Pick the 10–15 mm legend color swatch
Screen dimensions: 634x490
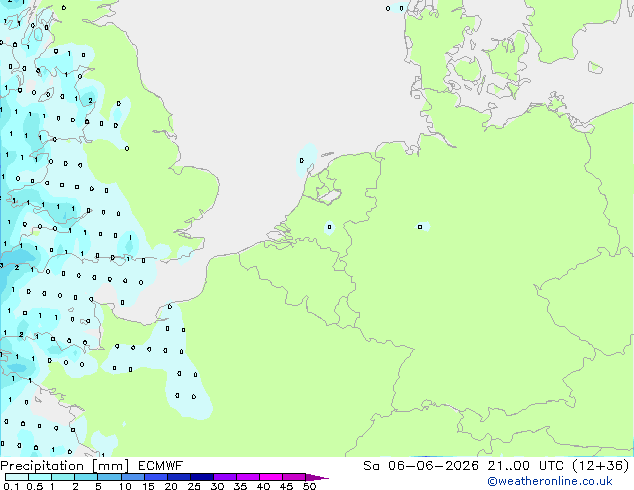point(132,477)
